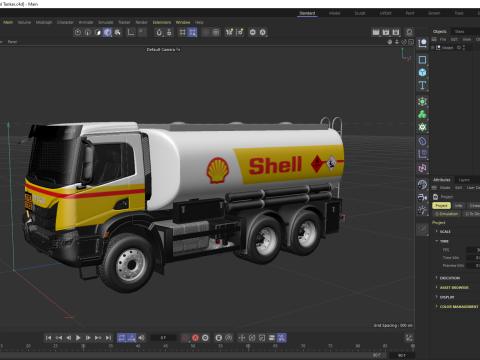Screen dimensions: 480x360
Task: Toggle Model object visibility in Objects manager
Action: [464, 48]
